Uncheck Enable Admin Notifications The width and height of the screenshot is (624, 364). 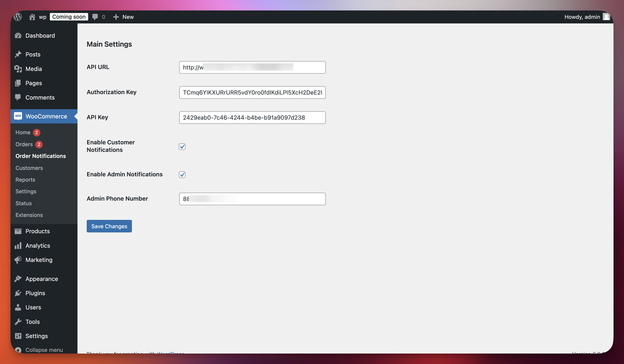(182, 175)
